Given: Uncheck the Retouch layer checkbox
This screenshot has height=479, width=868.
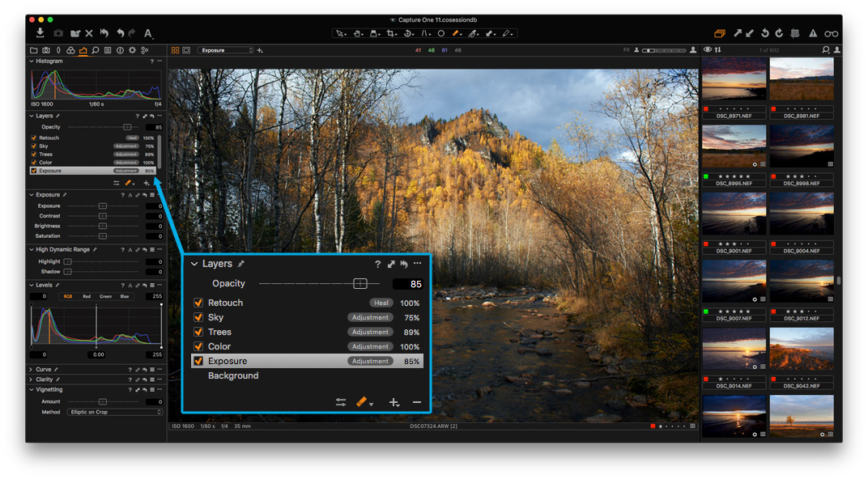Looking at the screenshot, I should [x=198, y=302].
